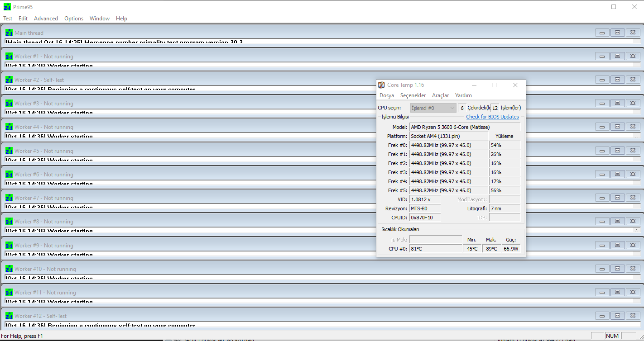This screenshot has height=341, width=644.
Task: Click the Güç power value 66.9W
Action: [x=511, y=249]
